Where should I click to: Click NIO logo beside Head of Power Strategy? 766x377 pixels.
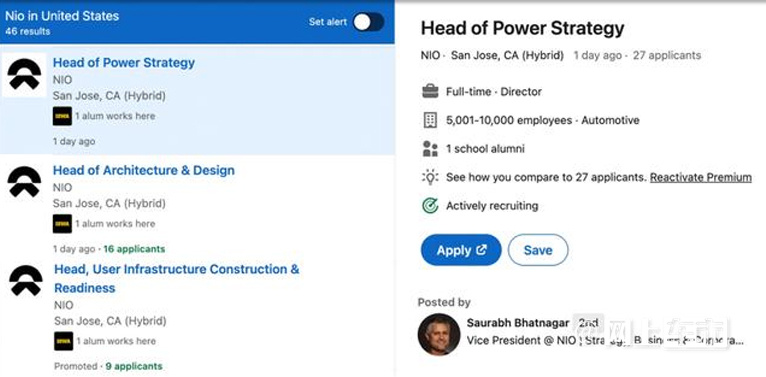pos(24,75)
